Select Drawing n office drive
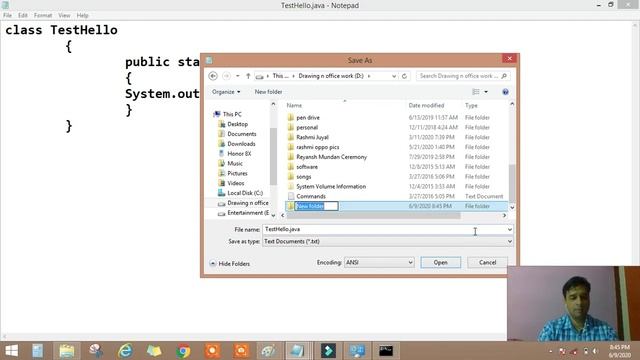This screenshot has width=640, height=360. (247, 203)
